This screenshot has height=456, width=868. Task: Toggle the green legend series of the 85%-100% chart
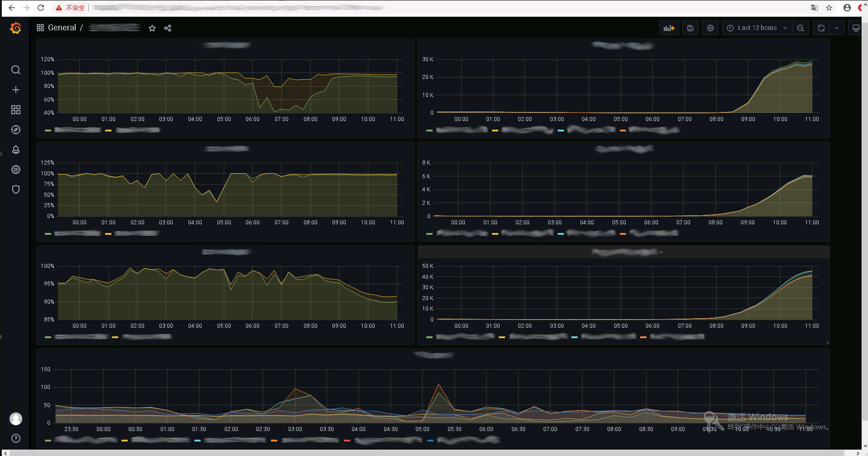[77, 337]
